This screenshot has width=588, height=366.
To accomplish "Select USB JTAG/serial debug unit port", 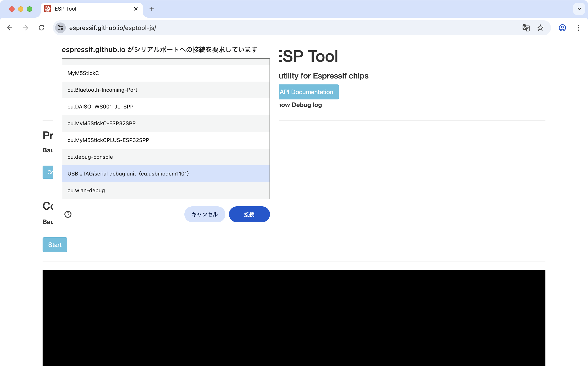I will 166,174.
